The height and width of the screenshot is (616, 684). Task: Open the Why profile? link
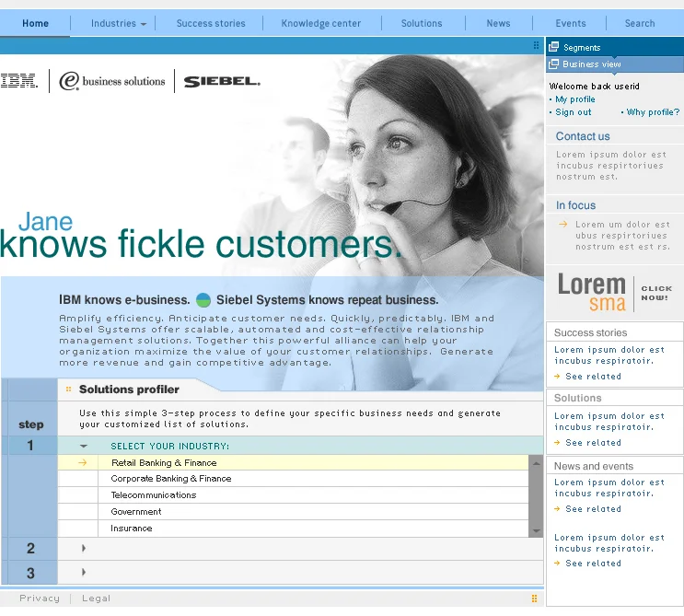(x=653, y=112)
